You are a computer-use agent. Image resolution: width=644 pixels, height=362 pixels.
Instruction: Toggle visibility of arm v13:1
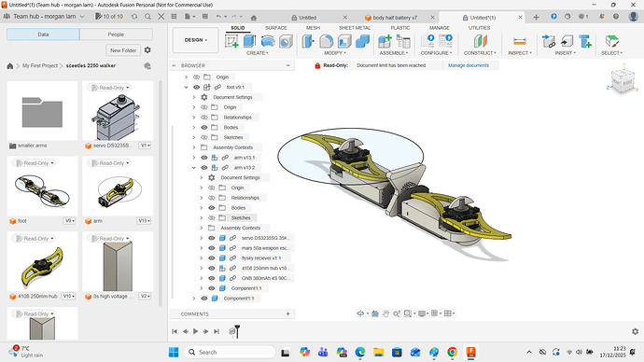click(204, 158)
